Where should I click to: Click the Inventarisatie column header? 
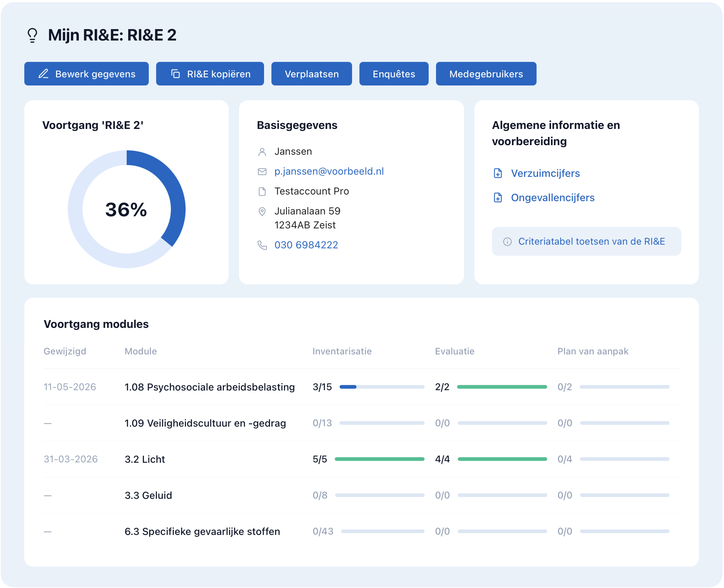point(342,351)
